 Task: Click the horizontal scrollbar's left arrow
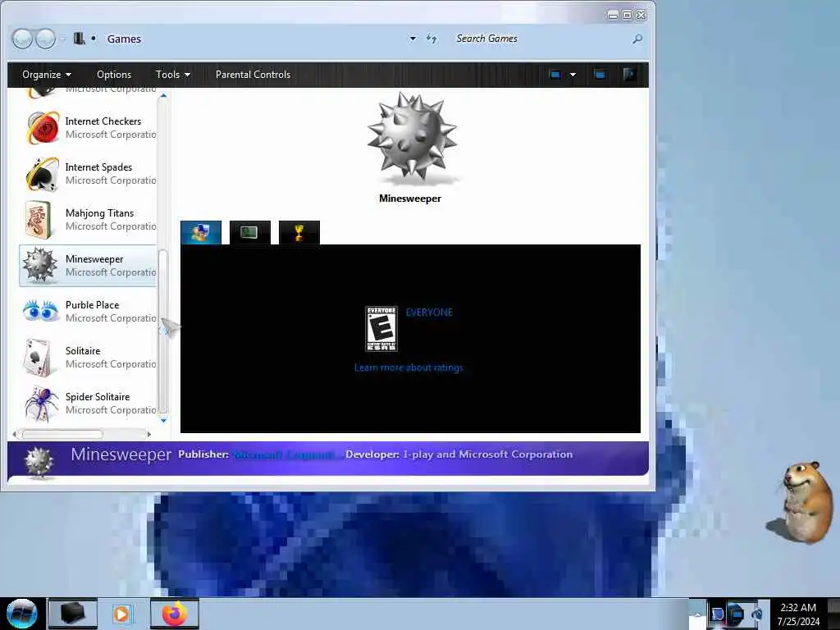tap(15, 434)
